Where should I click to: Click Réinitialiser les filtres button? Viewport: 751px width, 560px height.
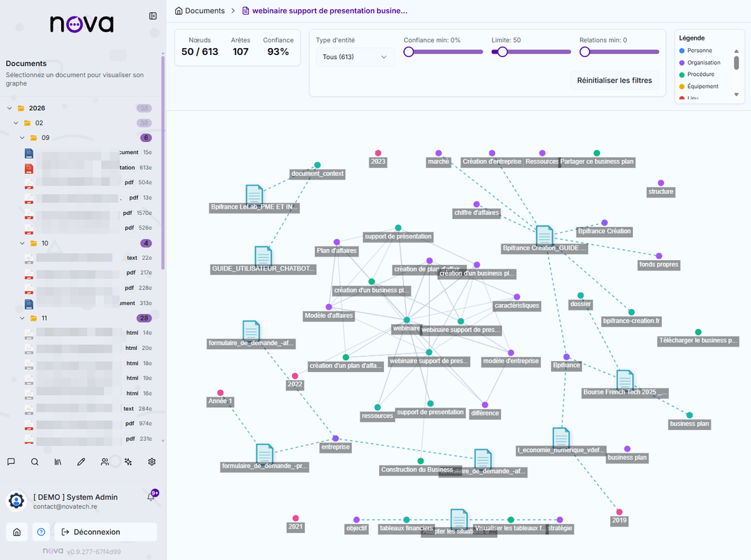(614, 81)
